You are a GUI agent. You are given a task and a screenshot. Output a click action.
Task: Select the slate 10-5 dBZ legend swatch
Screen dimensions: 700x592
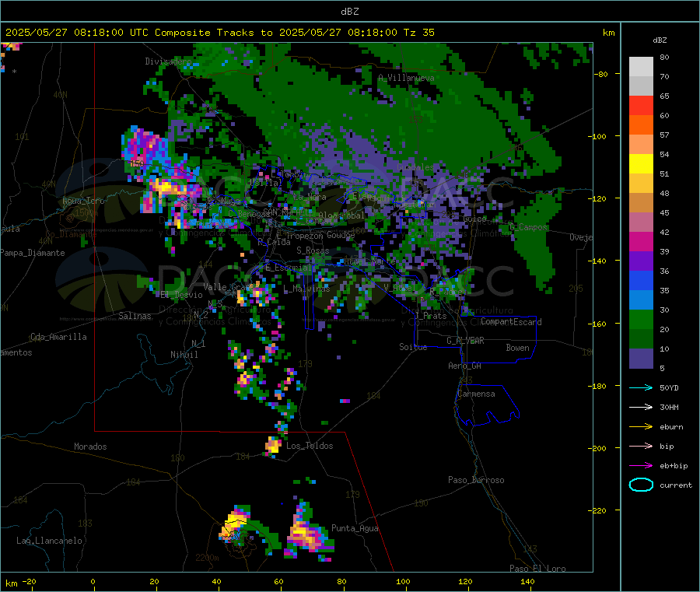pos(641,359)
